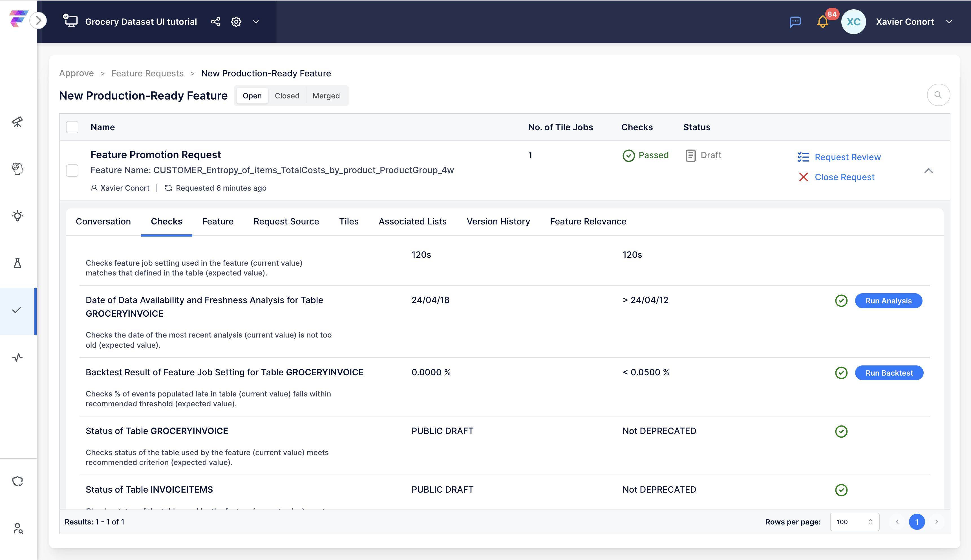The image size is (971, 560).
Task: Click the Run Backtest button
Action: coord(889,373)
